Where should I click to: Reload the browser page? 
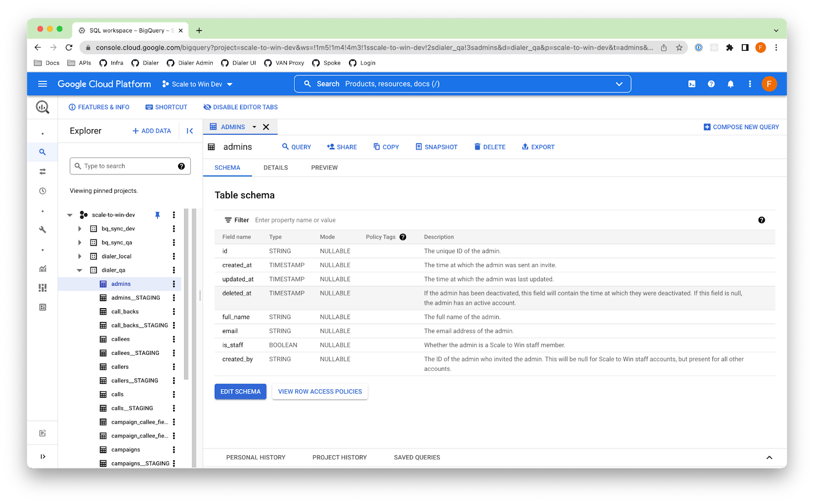click(x=69, y=48)
